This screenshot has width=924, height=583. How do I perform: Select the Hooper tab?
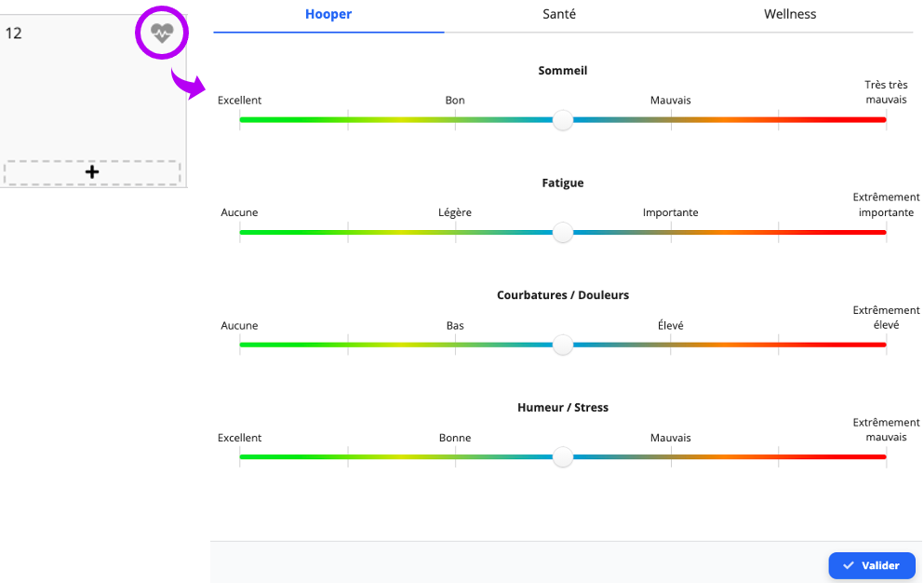click(x=328, y=14)
